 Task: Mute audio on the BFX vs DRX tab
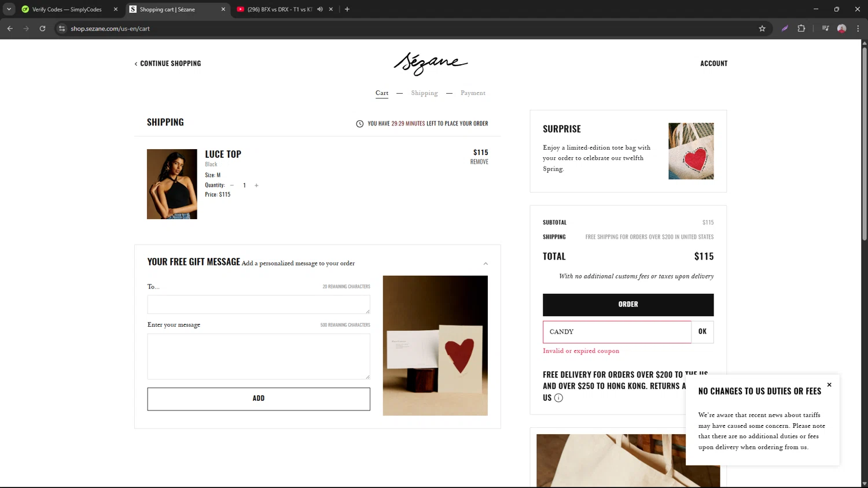[x=320, y=9]
